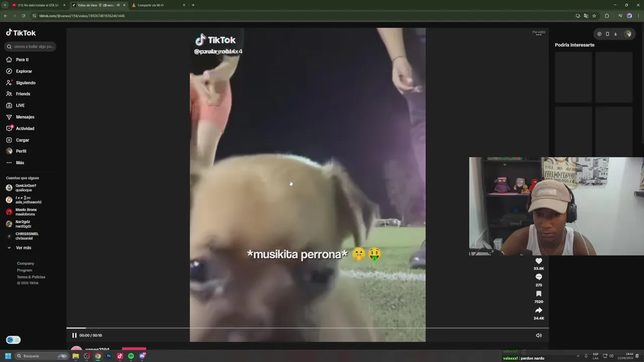Click the phone icon in the floating toolbar

click(607, 34)
